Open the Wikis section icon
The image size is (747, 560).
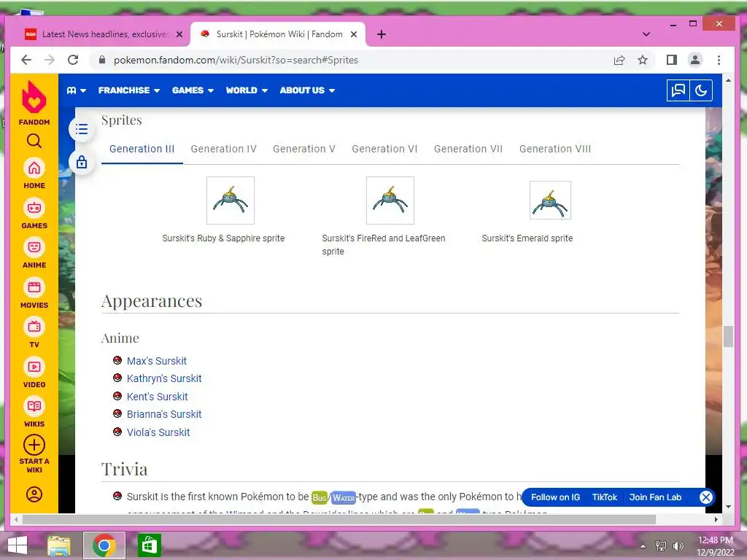click(34, 407)
